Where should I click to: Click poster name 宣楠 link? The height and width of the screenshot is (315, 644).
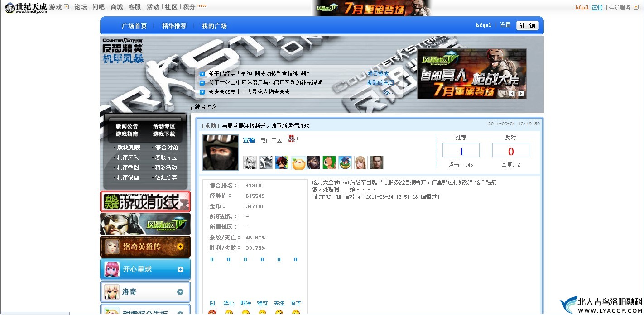(249, 140)
